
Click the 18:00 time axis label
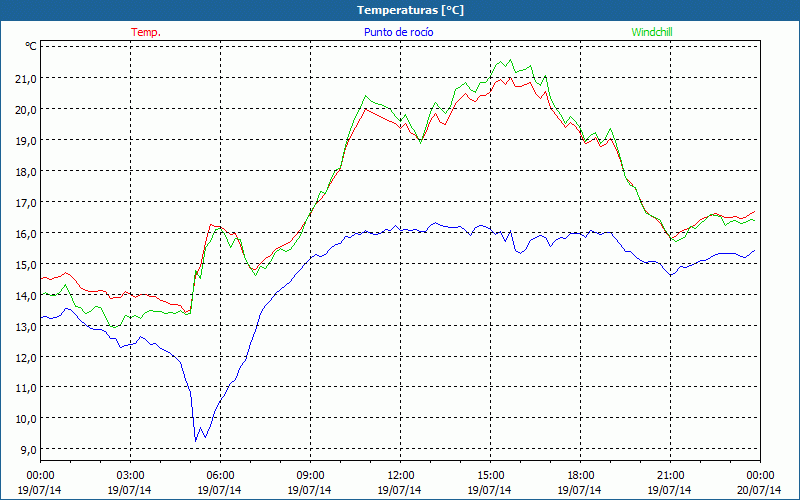coord(581,476)
